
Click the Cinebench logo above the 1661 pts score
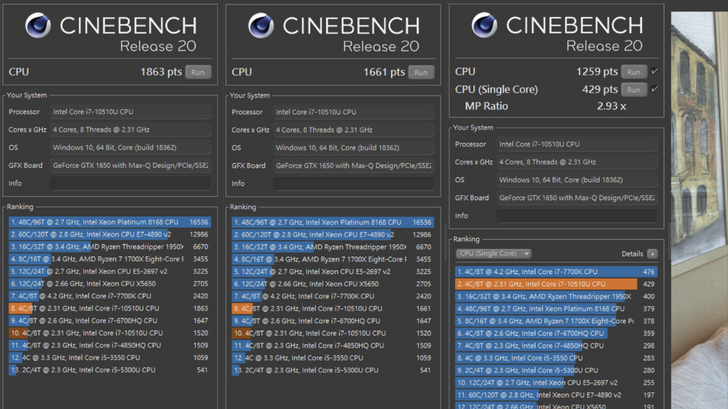click(261, 27)
